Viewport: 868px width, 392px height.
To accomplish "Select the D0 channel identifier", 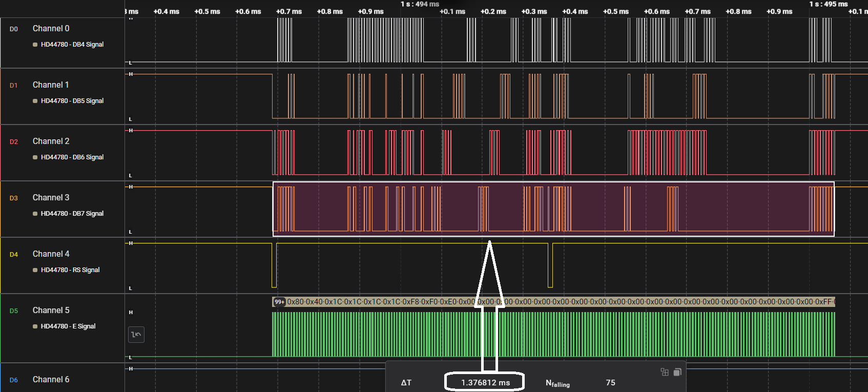I will (14, 29).
